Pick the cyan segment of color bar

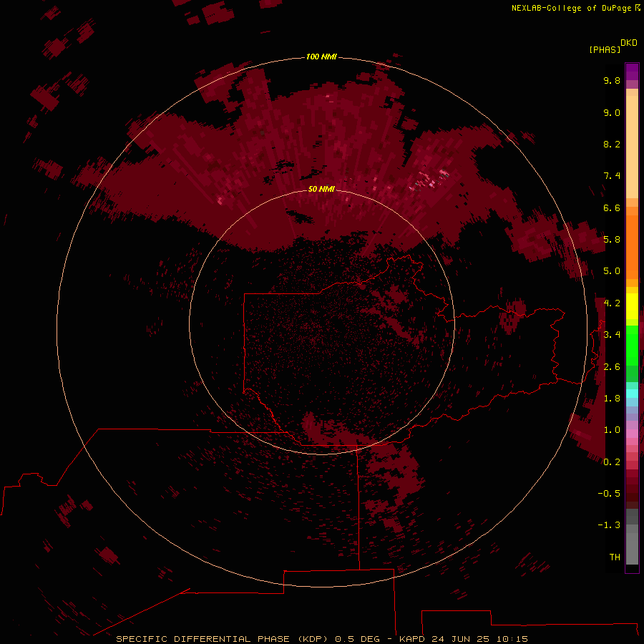click(x=632, y=394)
